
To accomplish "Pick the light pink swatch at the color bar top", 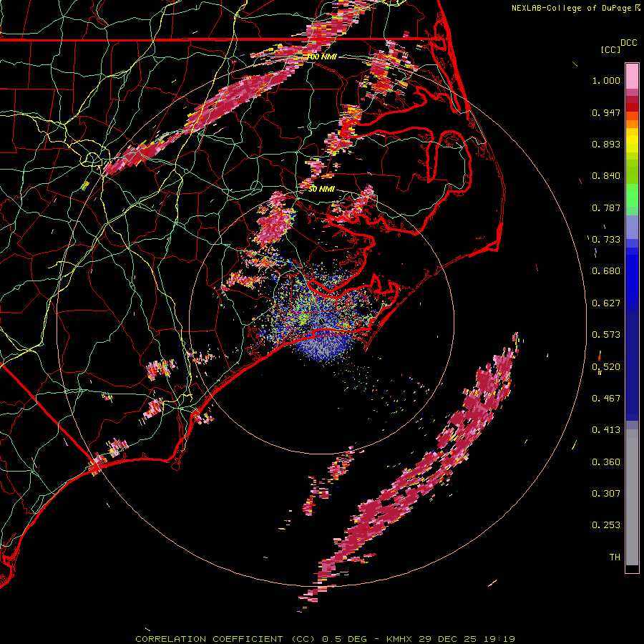I will [x=632, y=77].
